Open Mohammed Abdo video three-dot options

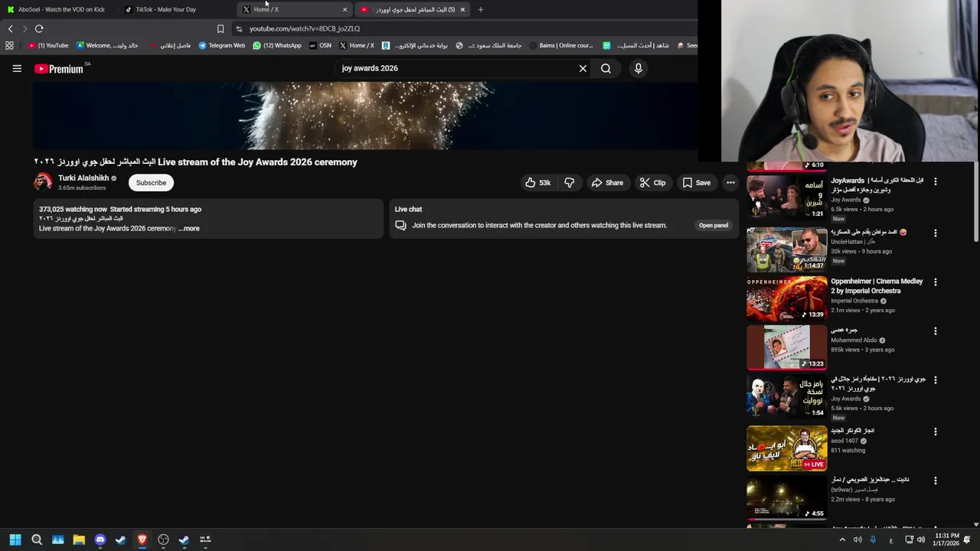tap(935, 331)
